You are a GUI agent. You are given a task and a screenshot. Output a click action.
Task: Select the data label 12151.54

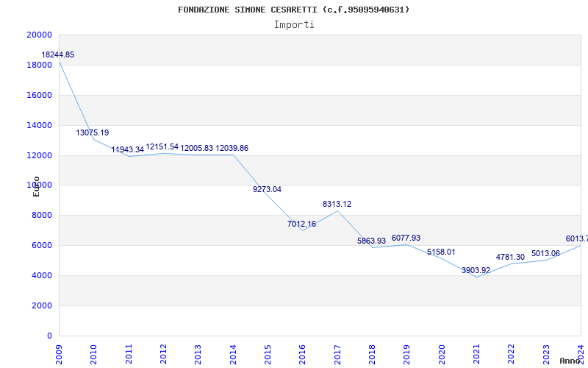point(162,146)
